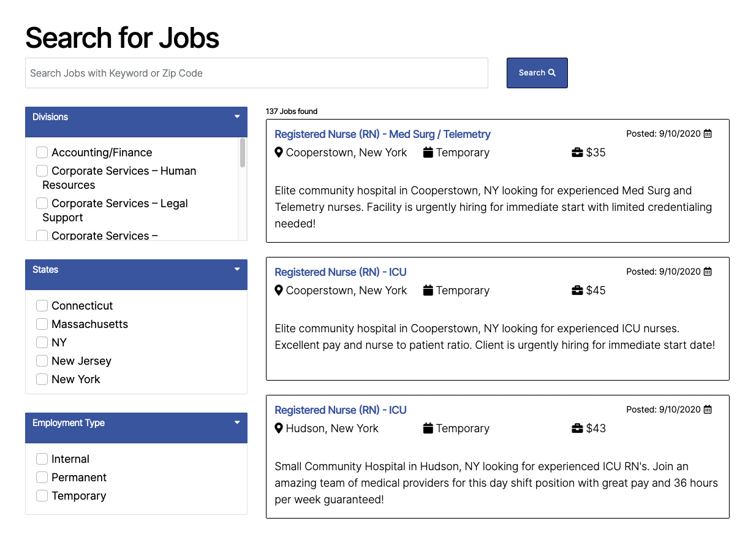
Task: Click the briefcase icon next to the $35 rate
Action: [x=576, y=152]
